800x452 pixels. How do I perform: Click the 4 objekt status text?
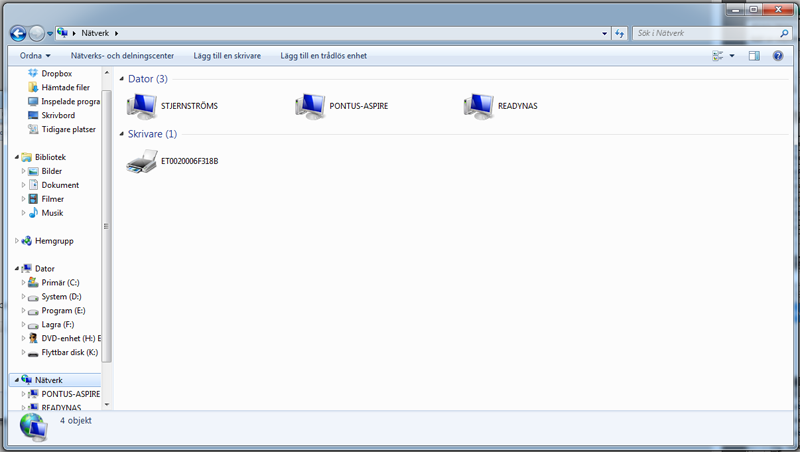(76, 420)
